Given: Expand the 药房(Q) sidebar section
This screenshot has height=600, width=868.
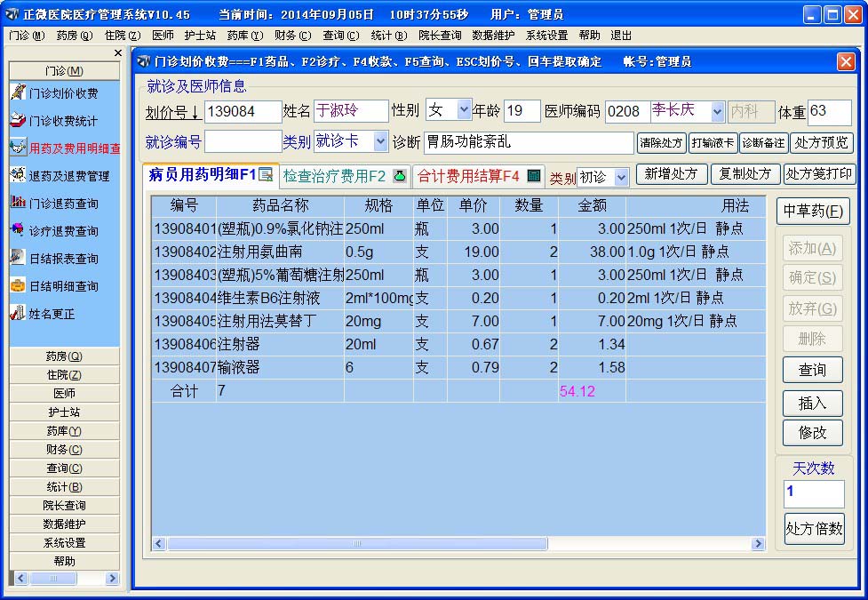Looking at the screenshot, I should click(64, 356).
